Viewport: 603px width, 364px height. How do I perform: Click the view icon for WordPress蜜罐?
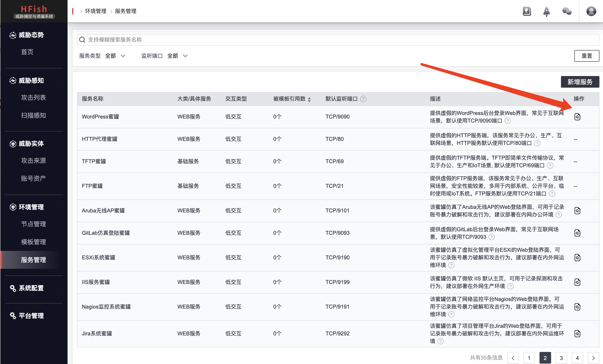pyautogui.click(x=577, y=117)
